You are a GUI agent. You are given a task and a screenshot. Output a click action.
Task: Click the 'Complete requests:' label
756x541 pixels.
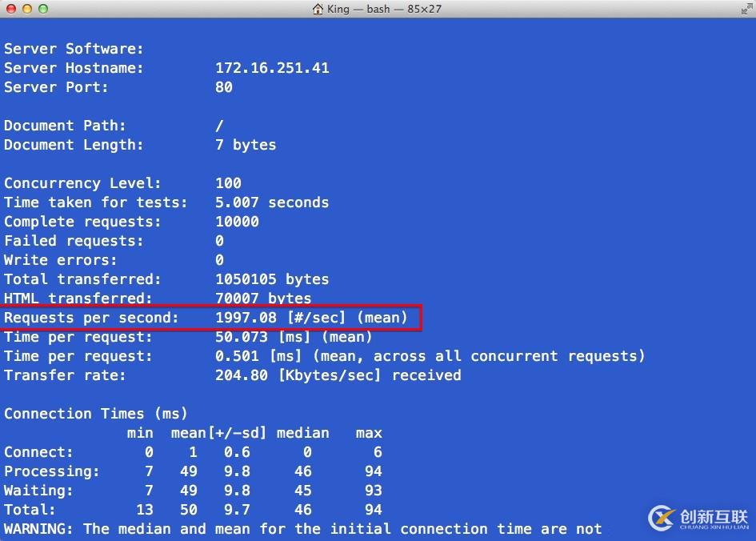coord(82,222)
